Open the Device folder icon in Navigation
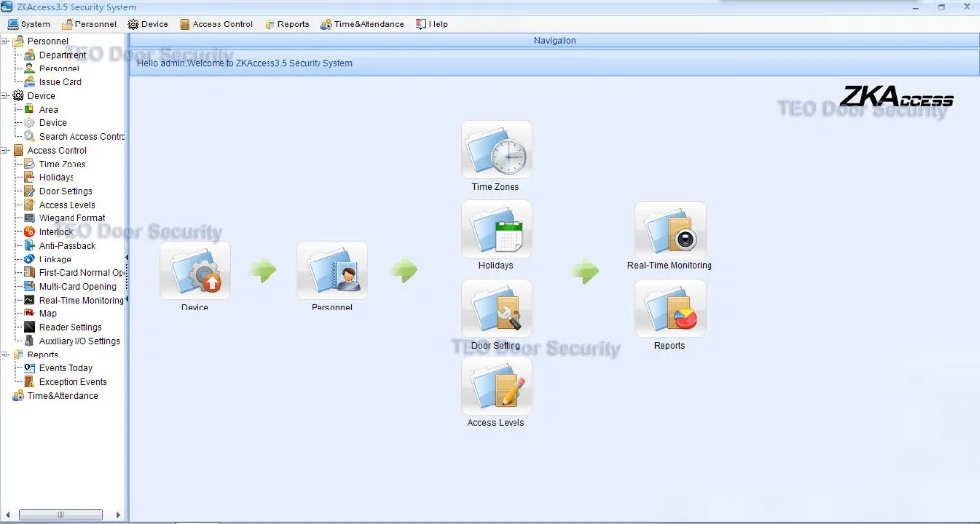Screen dimensions: 980x524 pos(195,270)
